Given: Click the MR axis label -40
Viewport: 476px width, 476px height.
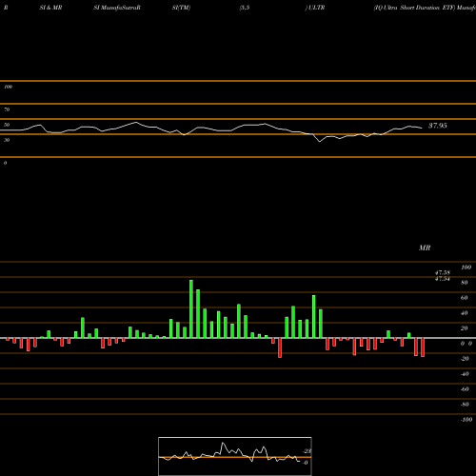Looking at the screenshot, I should coord(465,374).
